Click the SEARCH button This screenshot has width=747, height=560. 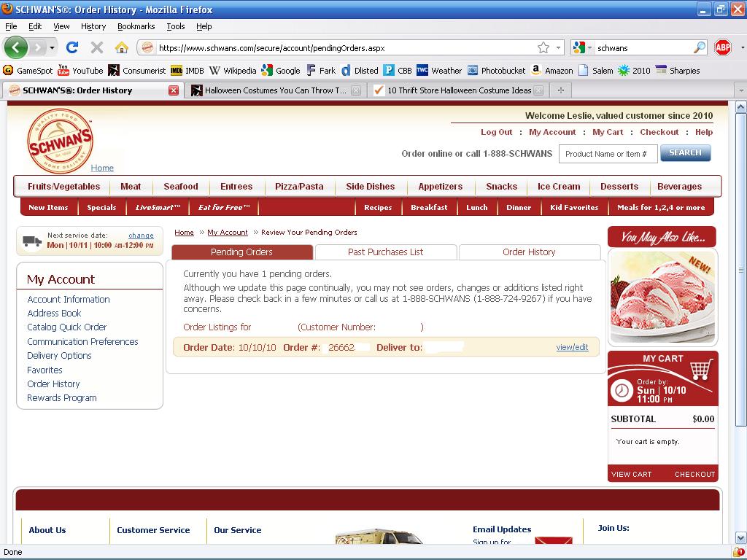(686, 153)
